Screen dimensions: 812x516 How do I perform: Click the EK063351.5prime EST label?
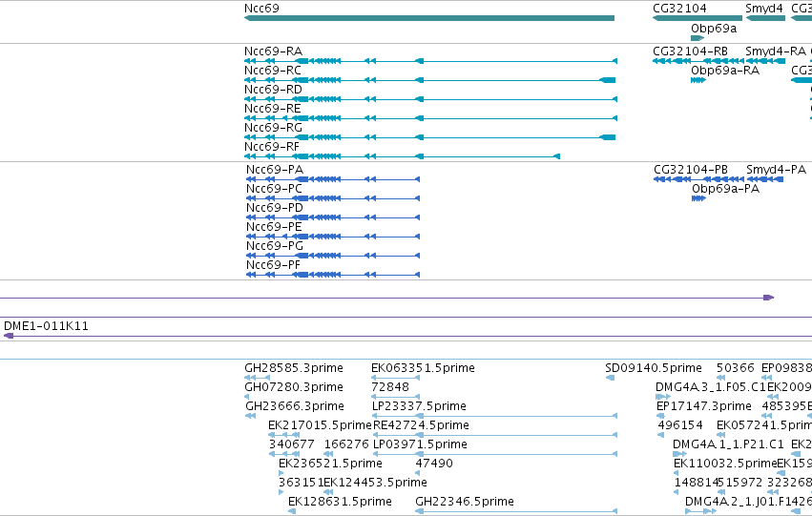[423, 368]
